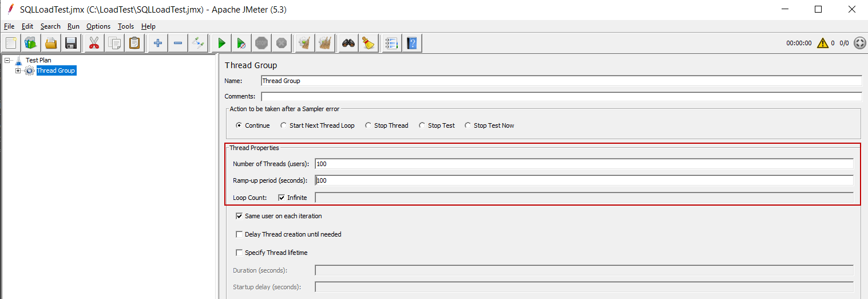Screen dimensions: 868x299
Task: Select the Stop Test radio button
Action: pyautogui.click(x=422, y=125)
